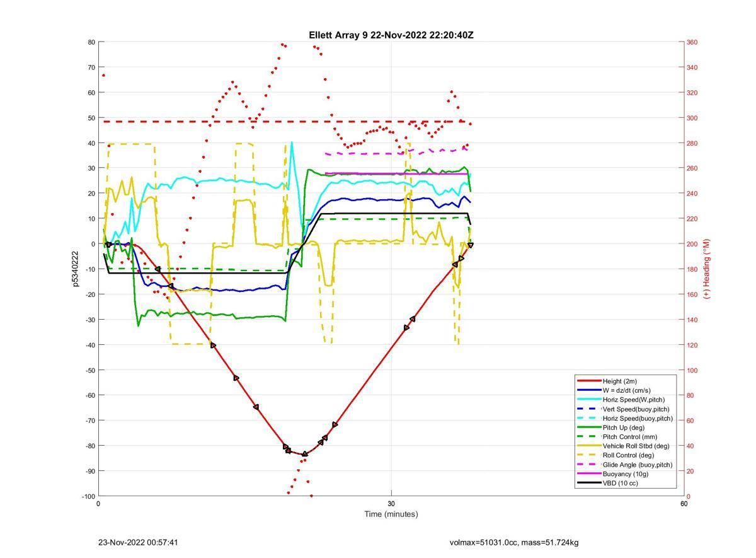Select the "volmax=51031.0cc, mass=51.724kg" footer text
756x558 pixels.
click(x=514, y=542)
